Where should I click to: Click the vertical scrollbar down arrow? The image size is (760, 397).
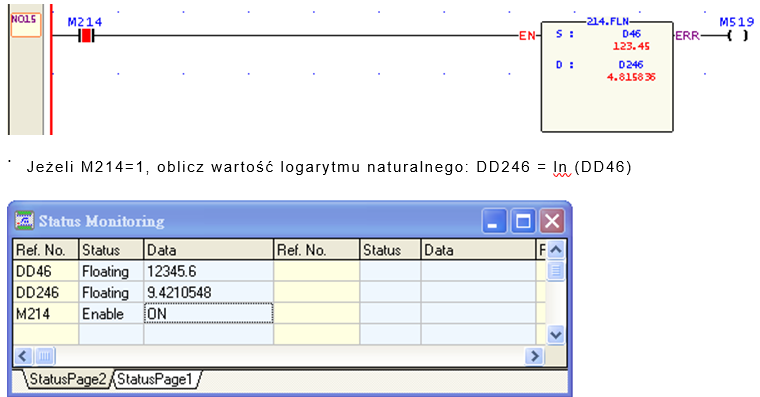[x=556, y=334]
